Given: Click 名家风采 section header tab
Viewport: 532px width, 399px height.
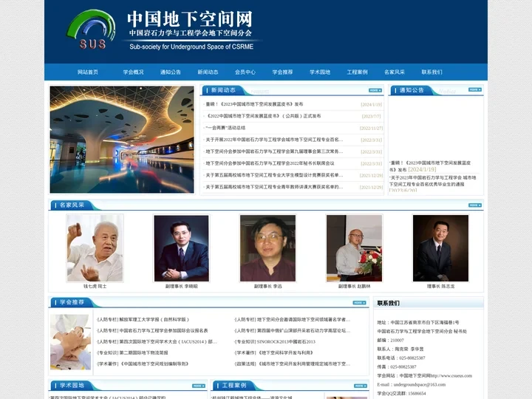Looking at the screenshot, I should 72,205.
